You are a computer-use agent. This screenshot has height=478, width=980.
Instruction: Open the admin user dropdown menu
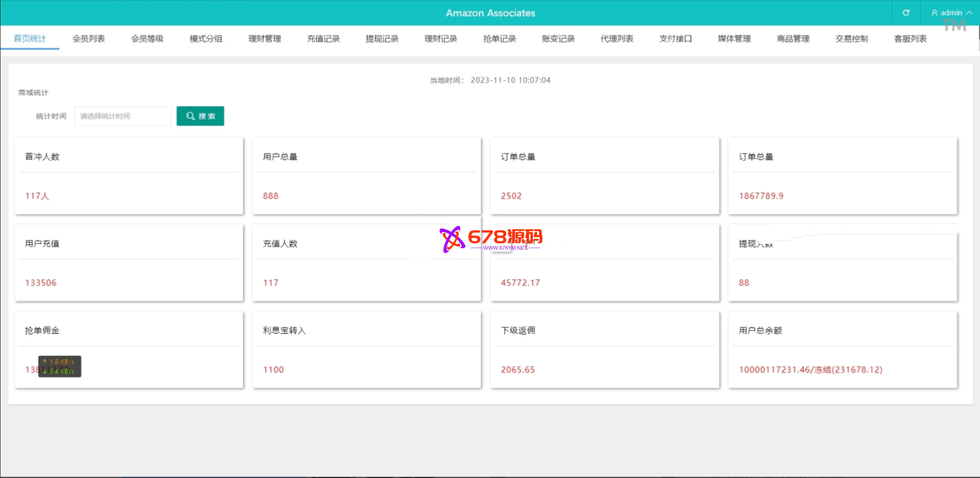pyautogui.click(x=951, y=13)
